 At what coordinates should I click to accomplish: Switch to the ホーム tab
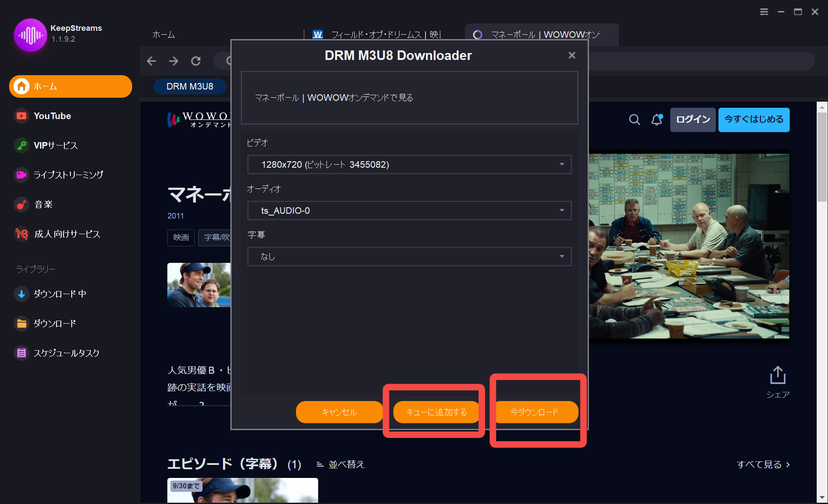click(x=164, y=35)
